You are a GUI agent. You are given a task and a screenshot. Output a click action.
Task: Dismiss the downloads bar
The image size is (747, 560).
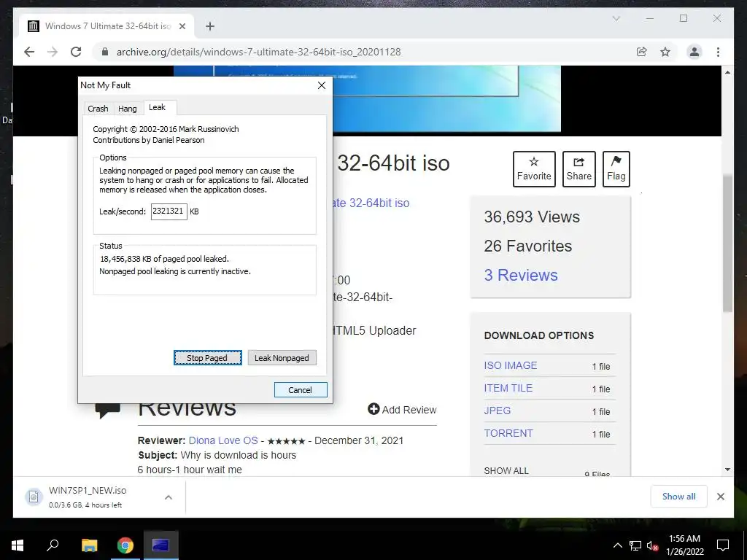coord(720,497)
